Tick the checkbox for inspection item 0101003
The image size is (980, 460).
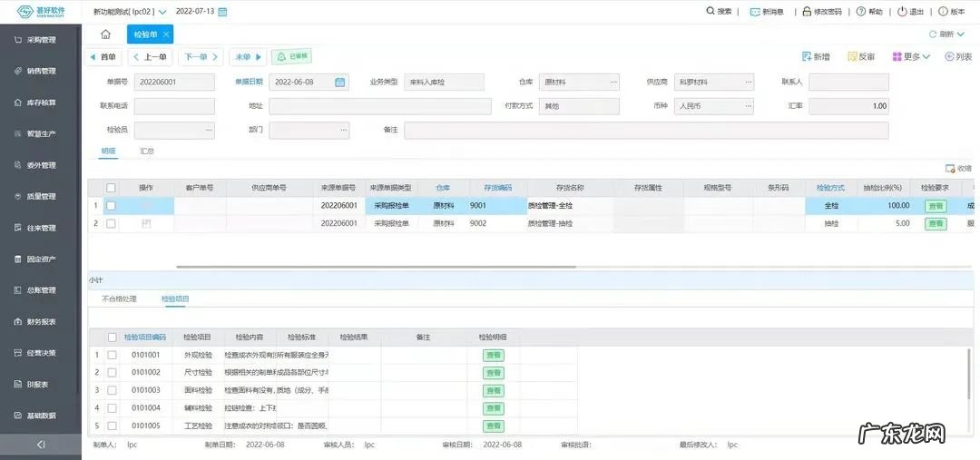tap(113, 390)
